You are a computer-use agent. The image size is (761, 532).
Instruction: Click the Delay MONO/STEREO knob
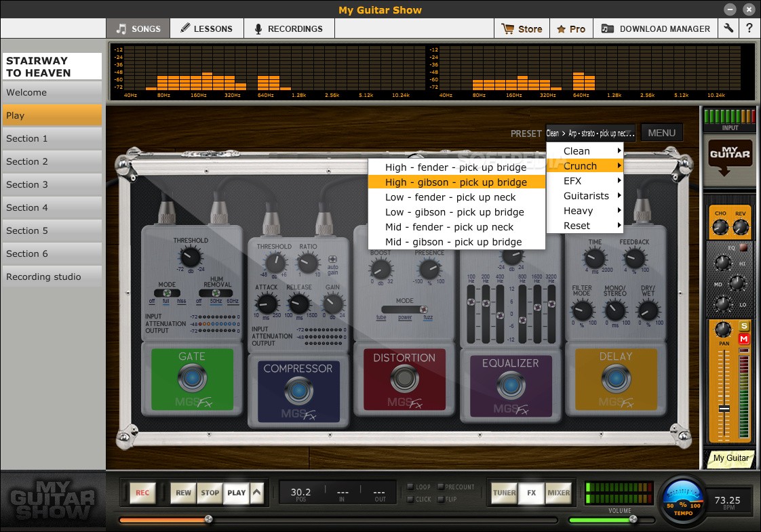615,310
